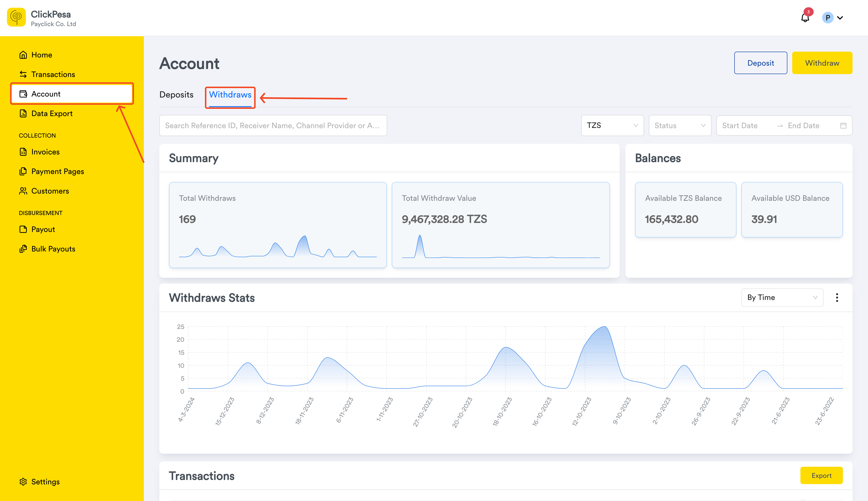Viewport: 868px width, 501px height.
Task: Click the Export button
Action: coord(821,475)
